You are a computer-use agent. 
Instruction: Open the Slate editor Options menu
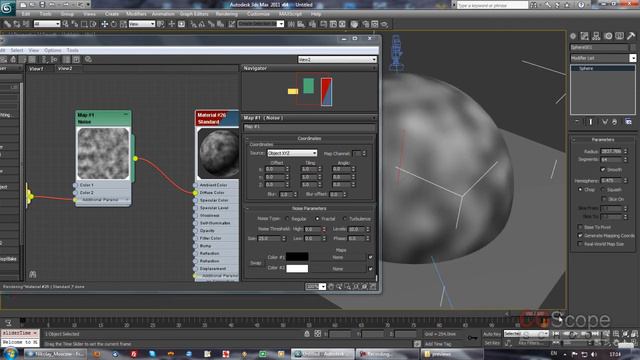(x=53, y=50)
